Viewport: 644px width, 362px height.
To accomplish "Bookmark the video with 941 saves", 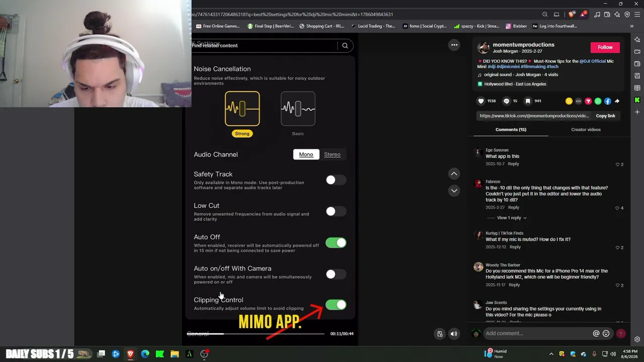I will tap(528, 101).
